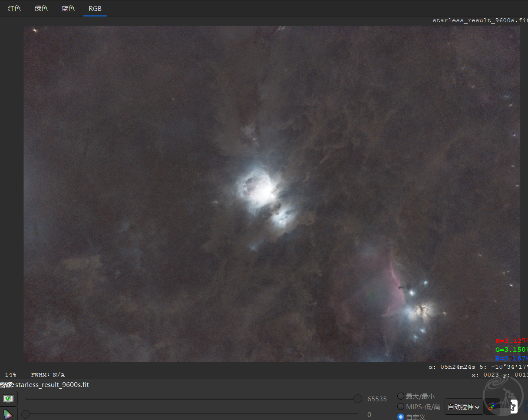The height and width of the screenshot is (420, 528).
Task: Click the α/δ coordinate readout below image
Action: (x=478, y=367)
